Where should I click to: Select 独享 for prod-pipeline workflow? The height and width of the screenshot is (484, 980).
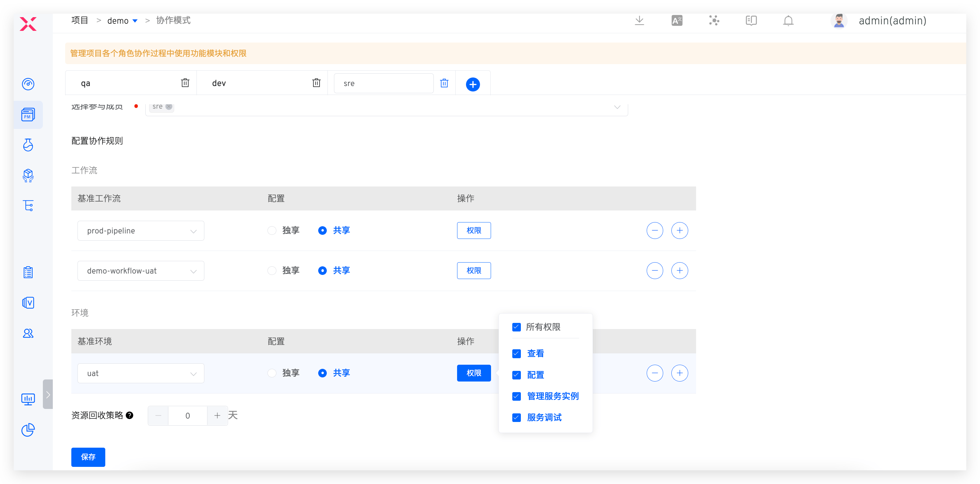[x=272, y=230]
